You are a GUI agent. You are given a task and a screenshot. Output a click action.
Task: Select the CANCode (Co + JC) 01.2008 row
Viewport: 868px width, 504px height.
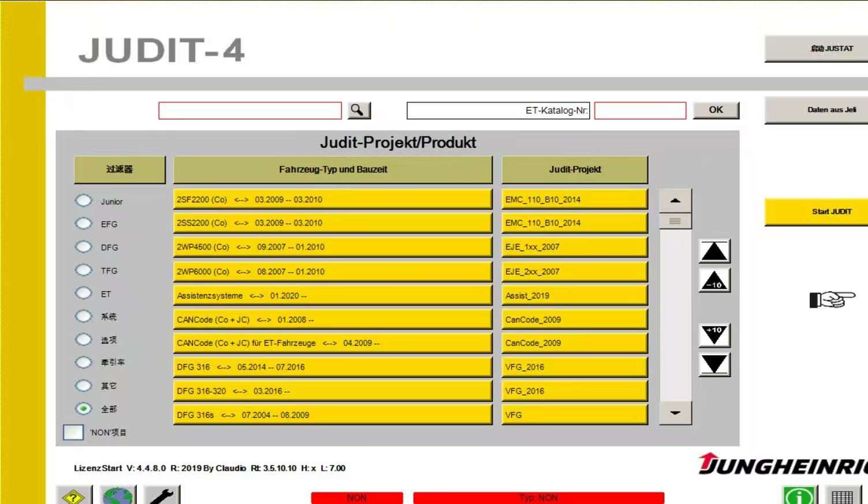point(333,319)
